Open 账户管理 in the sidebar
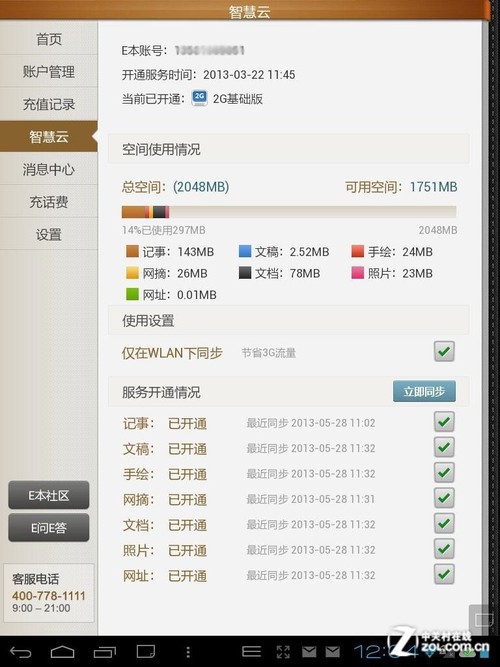Screen dimensions: 500x667 (x=49, y=71)
